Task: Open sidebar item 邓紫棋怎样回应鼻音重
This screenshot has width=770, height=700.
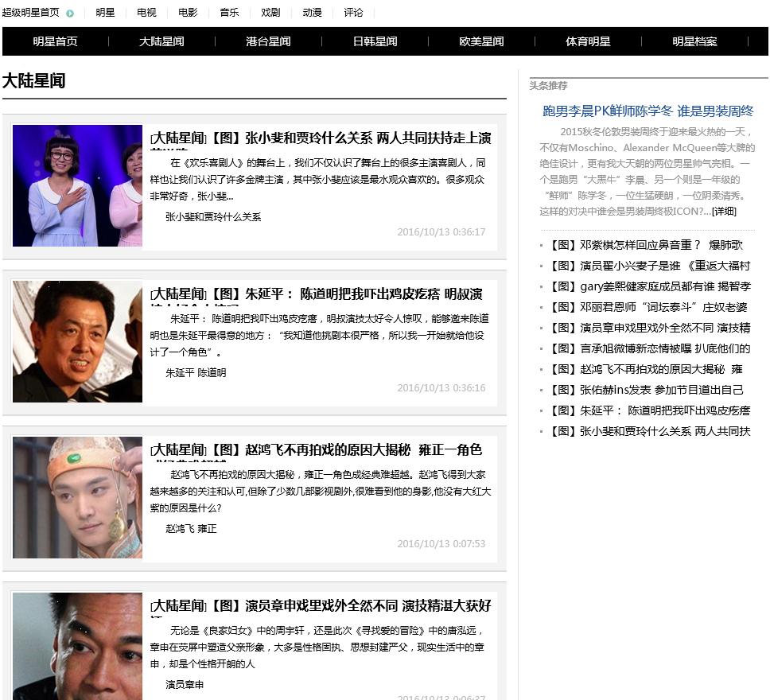Action: 646,245
